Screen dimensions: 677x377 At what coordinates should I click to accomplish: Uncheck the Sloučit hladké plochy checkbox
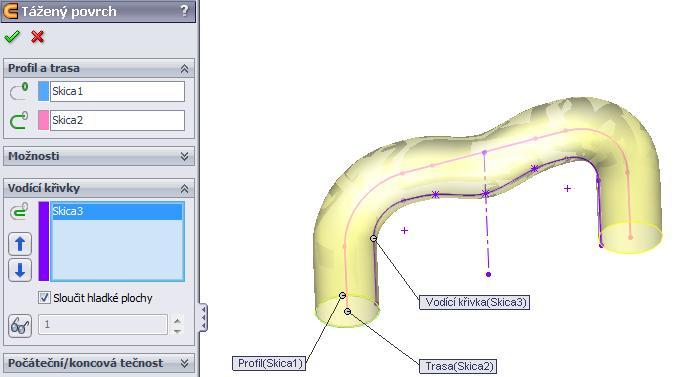click(x=44, y=298)
